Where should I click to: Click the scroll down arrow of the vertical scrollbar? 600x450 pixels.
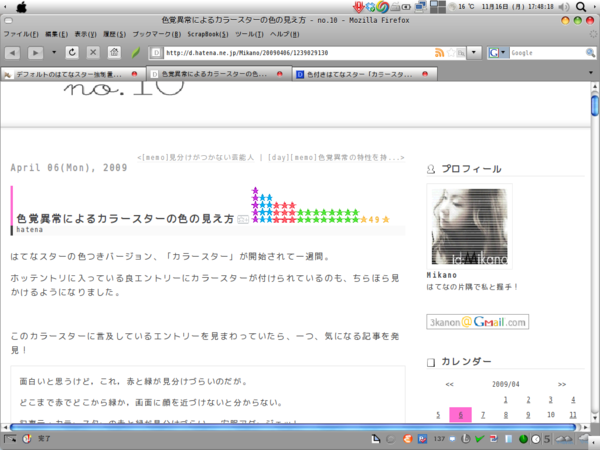tap(595, 418)
